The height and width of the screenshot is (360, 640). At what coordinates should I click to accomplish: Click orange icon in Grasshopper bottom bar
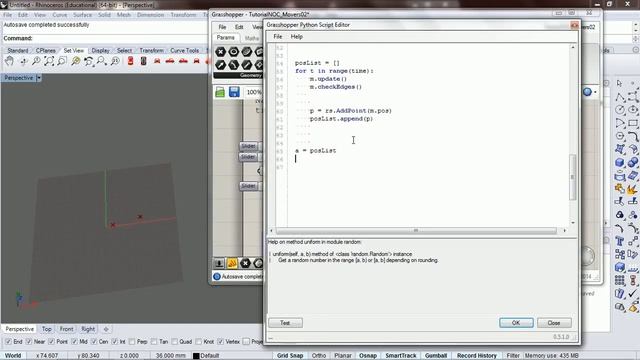(232, 263)
